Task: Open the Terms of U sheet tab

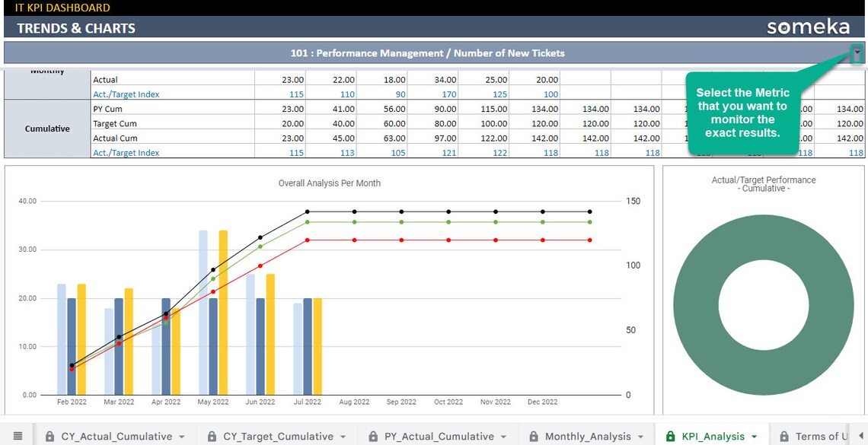Action: 822,436
